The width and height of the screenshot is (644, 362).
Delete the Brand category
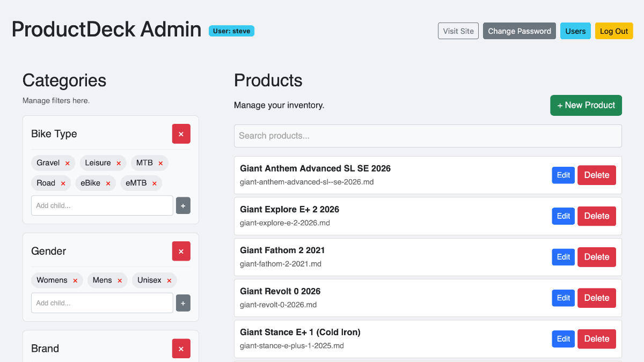coord(181,349)
